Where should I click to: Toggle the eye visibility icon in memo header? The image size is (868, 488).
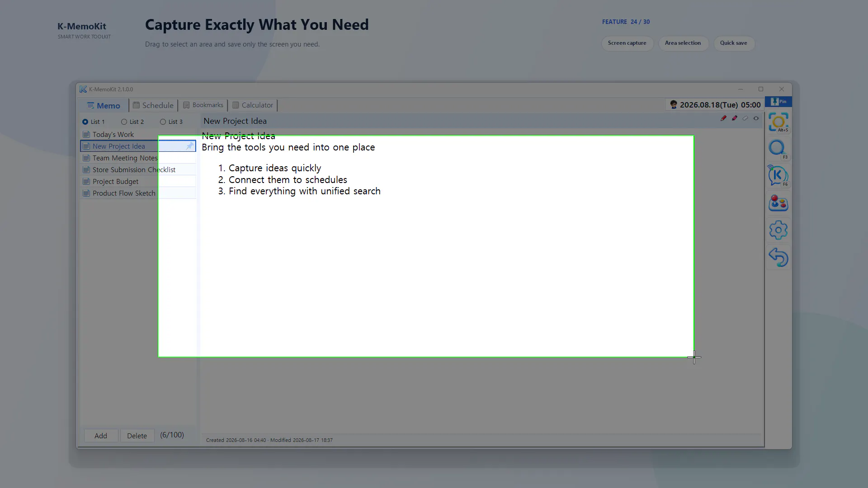coord(756,118)
